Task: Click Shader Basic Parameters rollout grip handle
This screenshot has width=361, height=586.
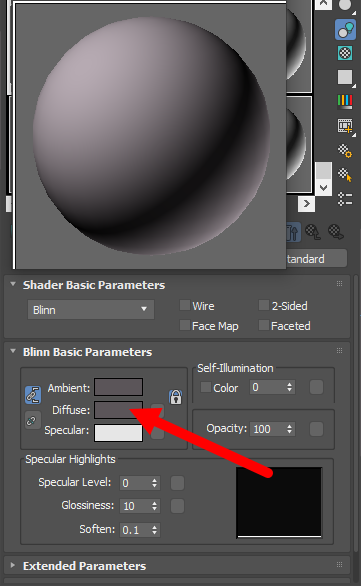Action: (339, 284)
